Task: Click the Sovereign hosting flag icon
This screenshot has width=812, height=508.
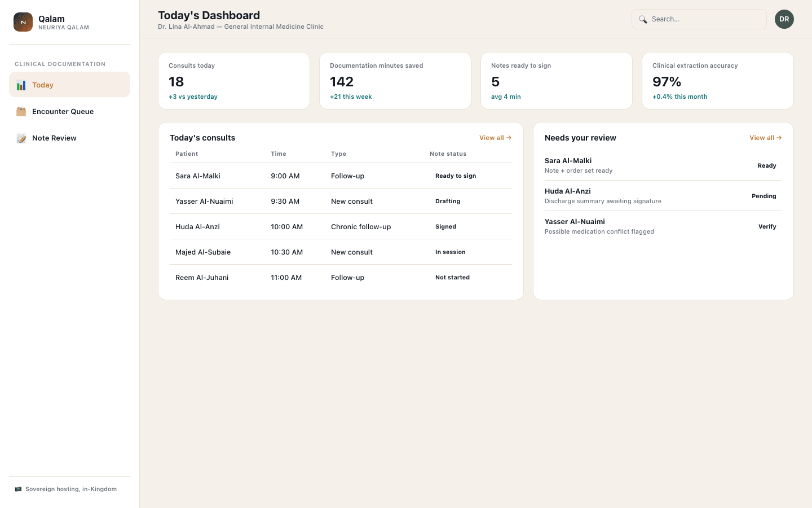Action: coord(18,489)
